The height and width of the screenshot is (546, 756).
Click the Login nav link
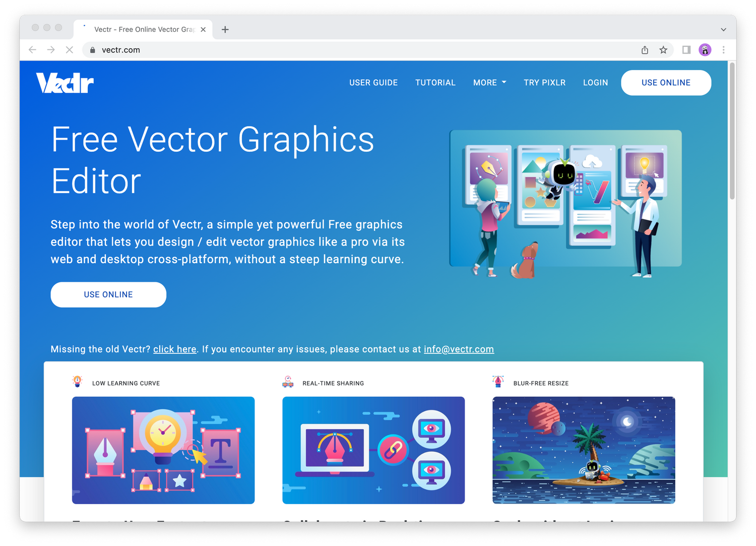(x=595, y=83)
